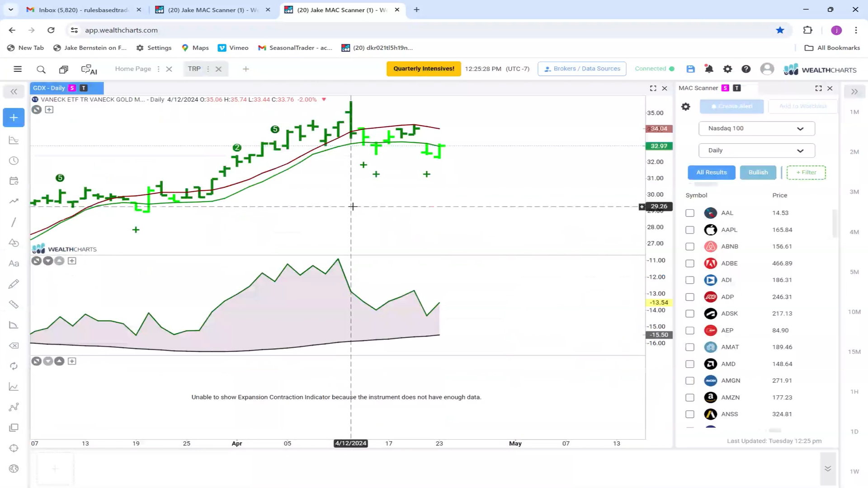Image resolution: width=868 pixels, height=488 pixels.
Task: Open the clock history tool in sidebar
Action: coord(14,160)
